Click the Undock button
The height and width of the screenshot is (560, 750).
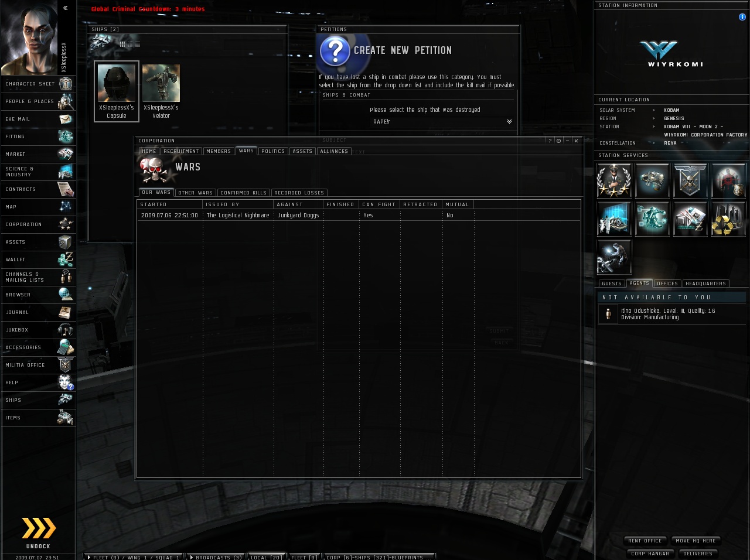tap(39, 533)
